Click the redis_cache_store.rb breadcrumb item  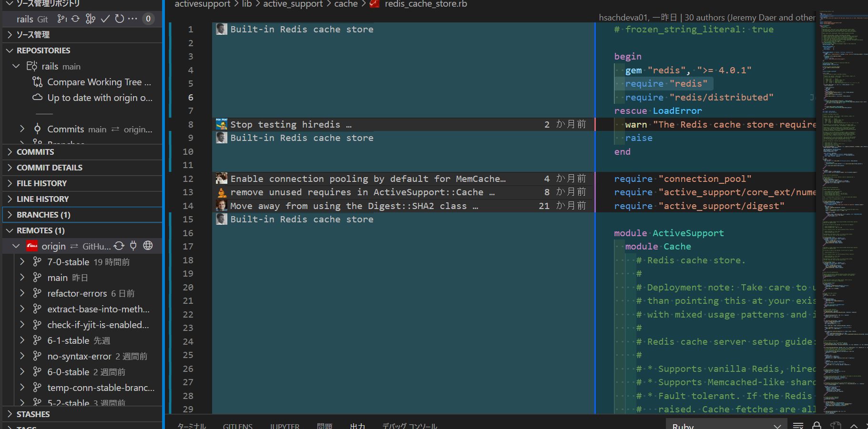coord(426,4)
